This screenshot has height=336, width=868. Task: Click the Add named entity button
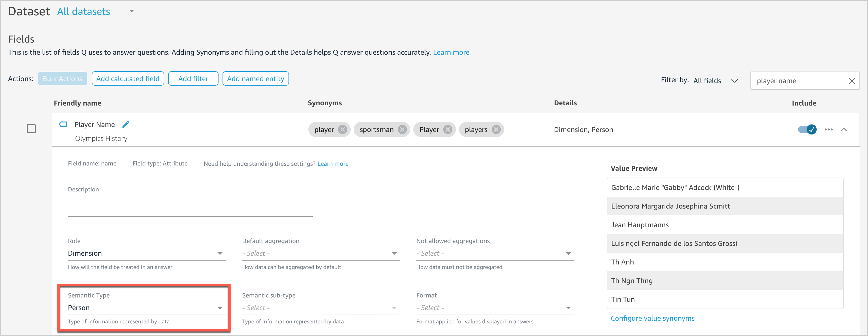pos(256,79)
